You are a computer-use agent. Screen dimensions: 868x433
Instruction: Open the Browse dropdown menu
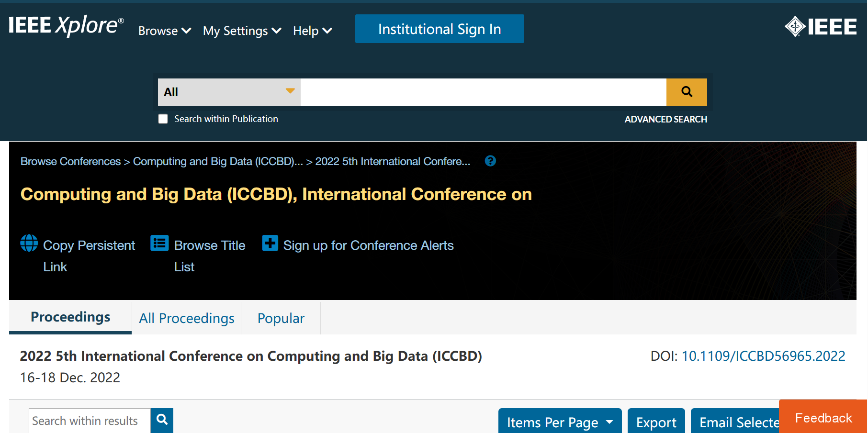point(165,31)
